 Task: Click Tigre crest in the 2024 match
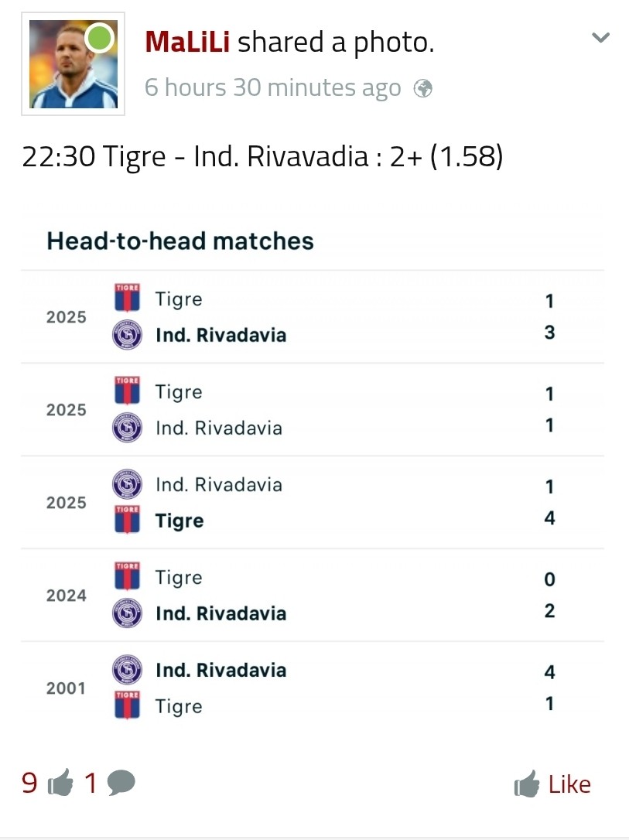click(x=127, y=578)
